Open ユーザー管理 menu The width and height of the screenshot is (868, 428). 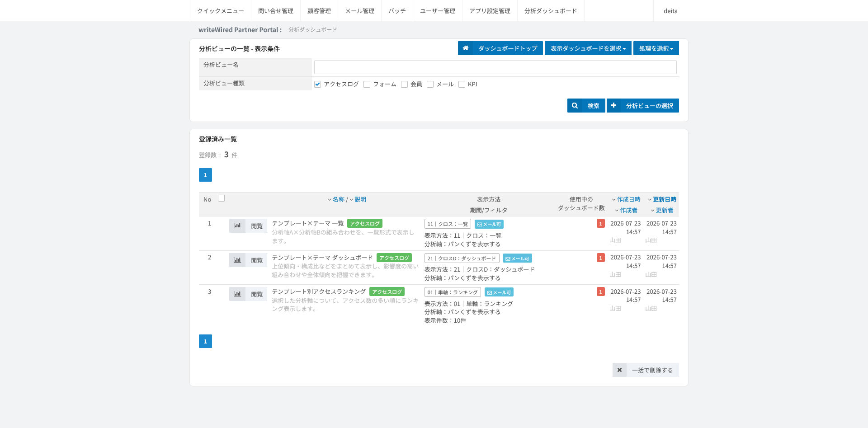438,11
